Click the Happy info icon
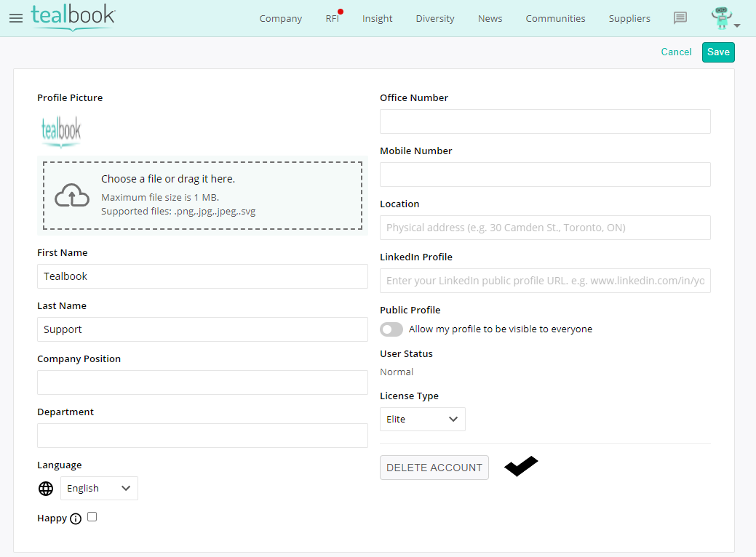The height and width of the screenshot is (557, 756). coord(76,518)
